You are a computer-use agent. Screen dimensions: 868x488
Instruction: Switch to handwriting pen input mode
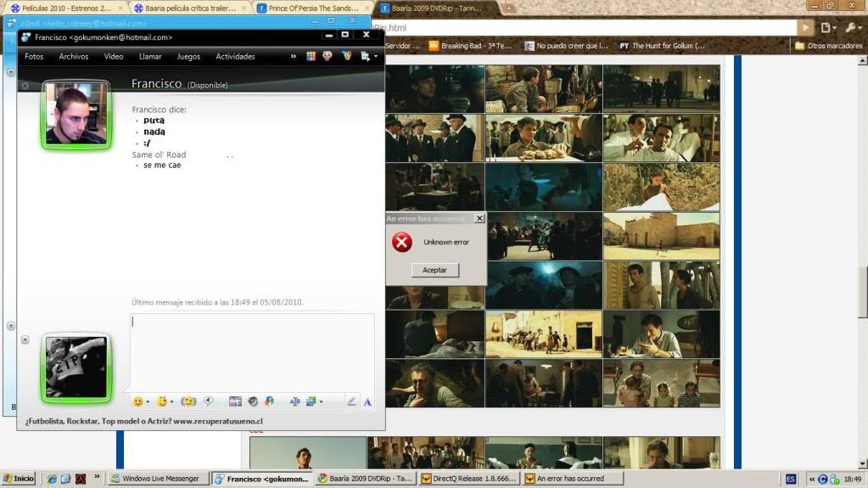tap(351, 401)
